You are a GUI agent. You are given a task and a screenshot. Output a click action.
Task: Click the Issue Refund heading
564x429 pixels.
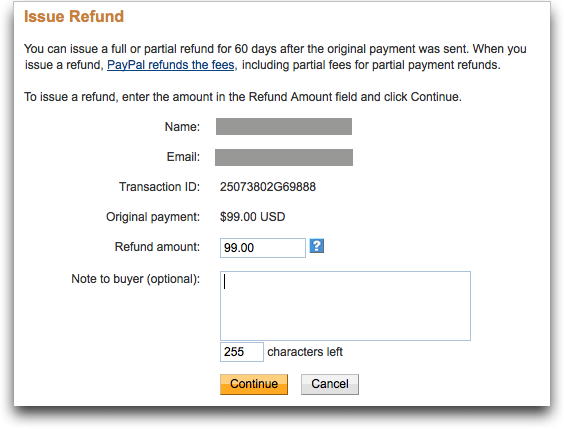[x=74, y=17]
